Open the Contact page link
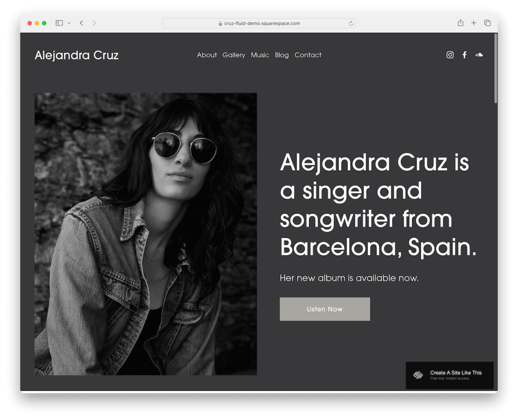Viewport: 518px width, 420px height. tap(308, 55)
